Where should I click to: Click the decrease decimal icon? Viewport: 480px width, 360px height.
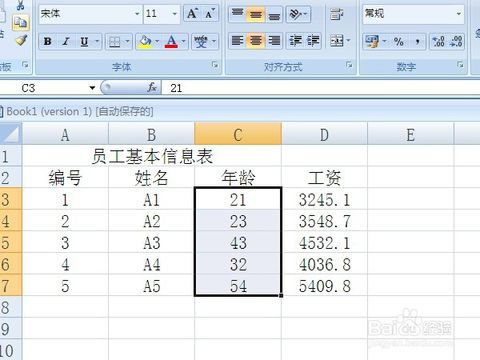pyautogui.click(x=456, y=41)
